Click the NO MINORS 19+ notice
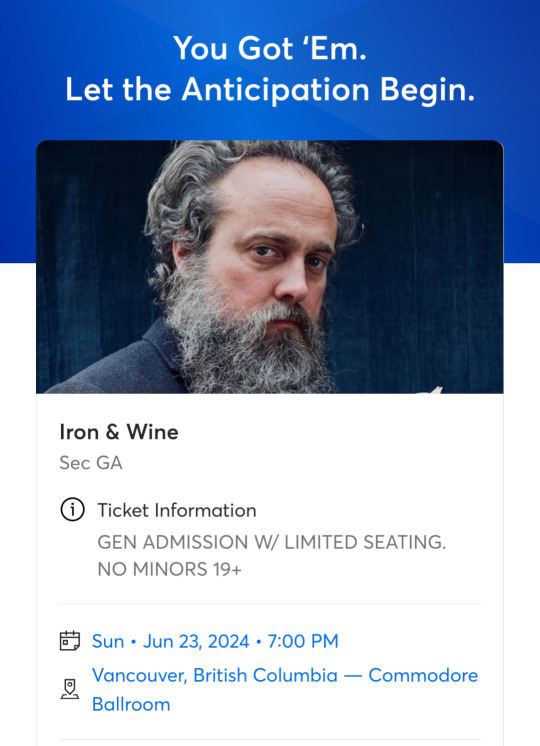This screenshot has width=540, height=746. coord(169,569)
